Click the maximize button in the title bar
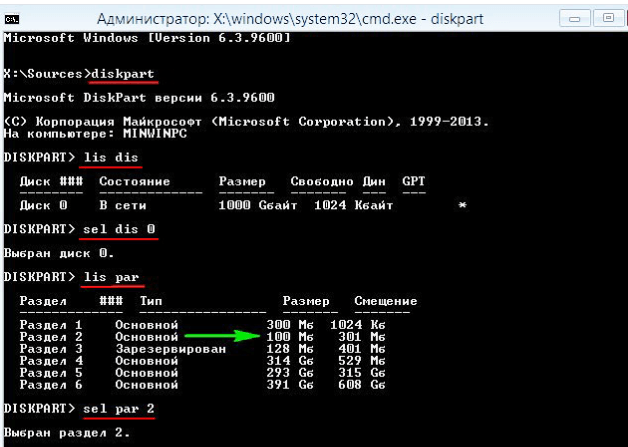628x447 pixels. tap(607, 18)
